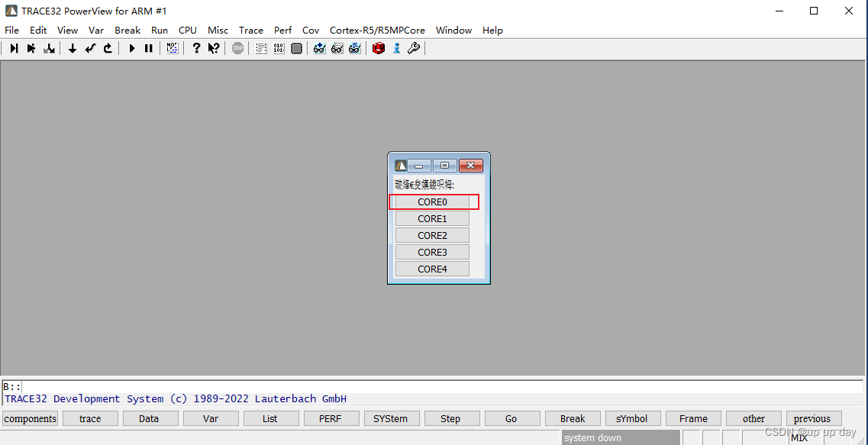This screenshot has width=868, height=445.
Task: Open the Break menu
Action: pyautogui.click(x=128, y=30)
